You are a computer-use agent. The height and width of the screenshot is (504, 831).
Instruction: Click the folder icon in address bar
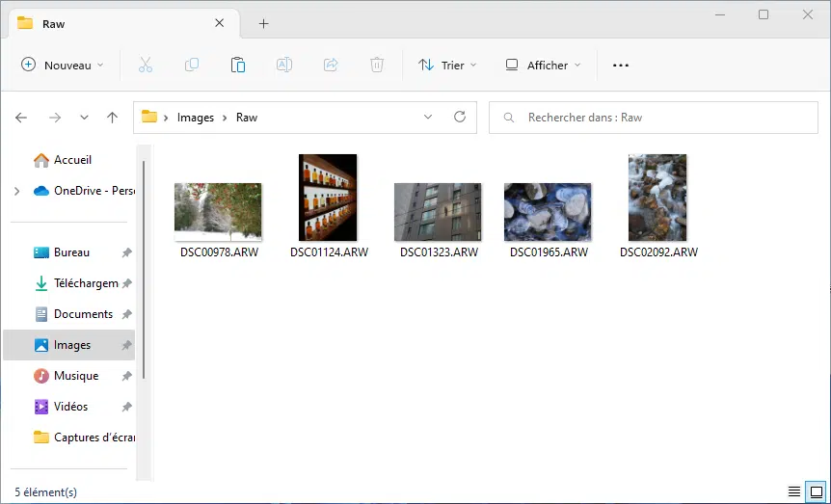(149, 118)
